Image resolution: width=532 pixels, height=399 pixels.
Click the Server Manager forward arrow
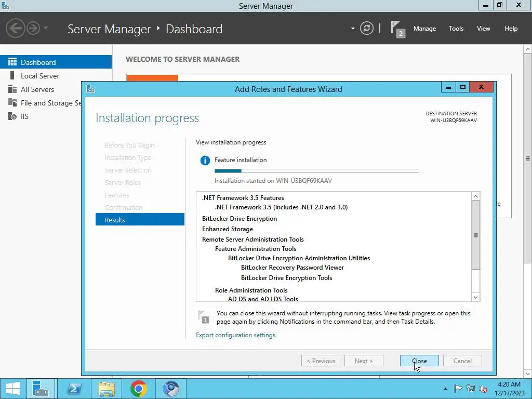point(33,28)
